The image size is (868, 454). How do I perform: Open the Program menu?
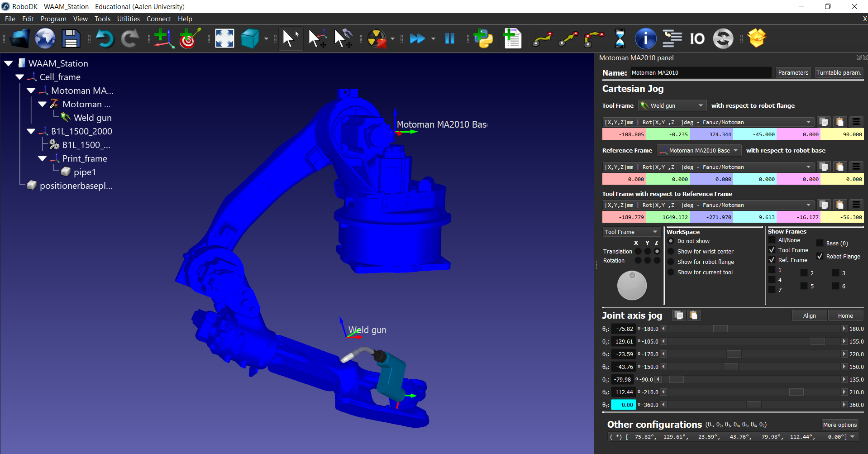(53, 19)
